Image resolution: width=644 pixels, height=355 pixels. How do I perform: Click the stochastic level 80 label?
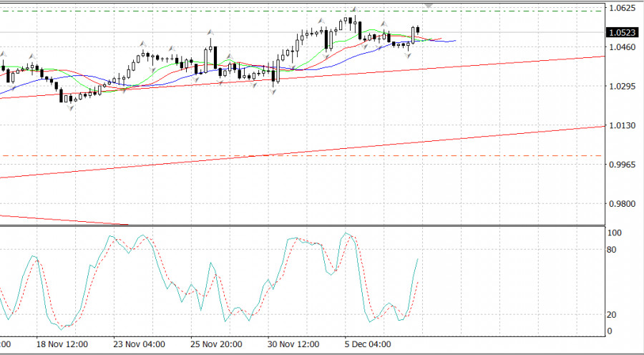[613, 251]
